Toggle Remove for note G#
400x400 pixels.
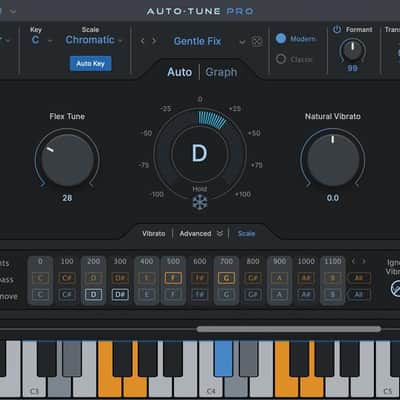click(253, 294)
